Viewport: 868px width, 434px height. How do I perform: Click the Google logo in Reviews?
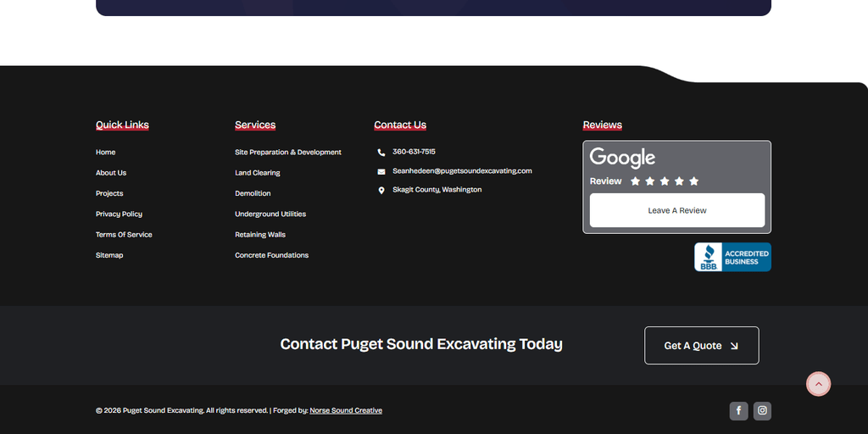pyautogui.click(x=622, y=158)
